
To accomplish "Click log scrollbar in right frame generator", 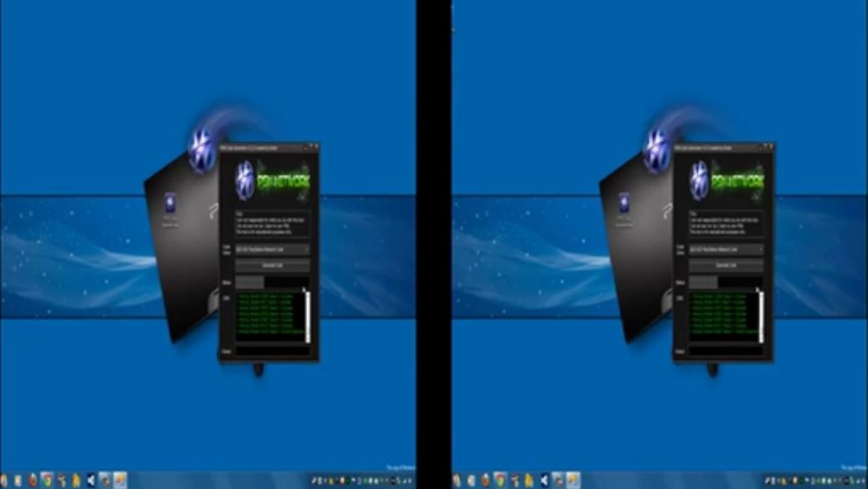I will [761, 317].
